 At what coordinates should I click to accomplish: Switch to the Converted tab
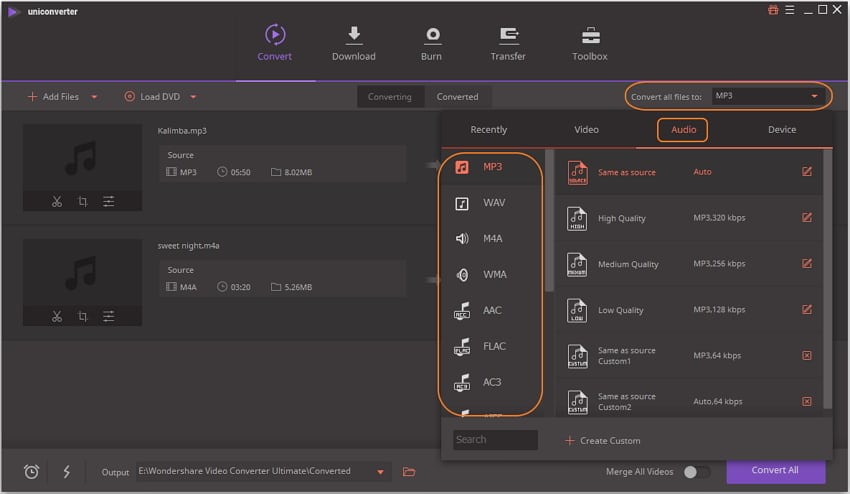tap(457, 97)
